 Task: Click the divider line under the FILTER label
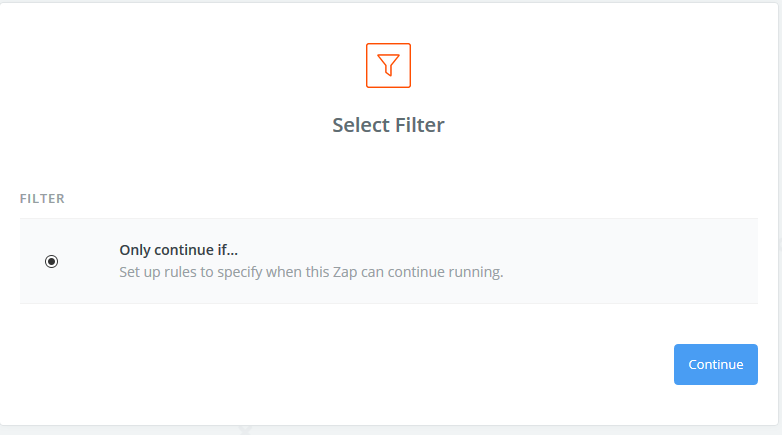pyautogui.click(x=388, y=218)
